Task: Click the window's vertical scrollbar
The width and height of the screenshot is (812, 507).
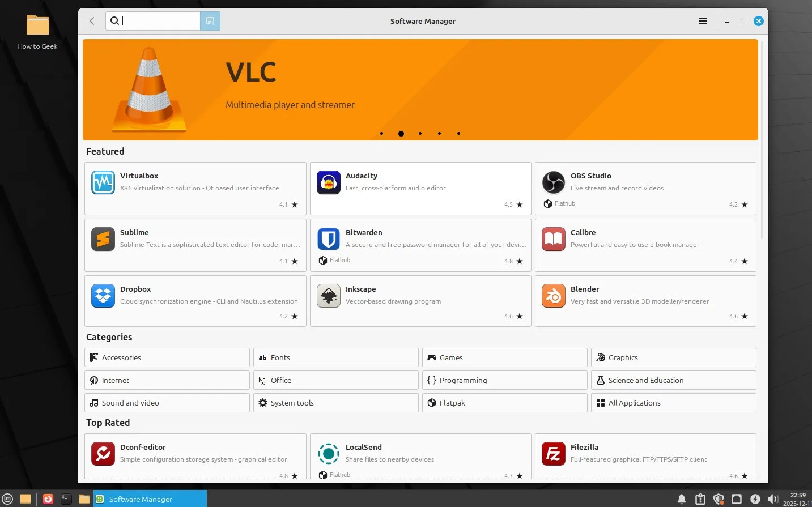Action: tap(762, 139)
